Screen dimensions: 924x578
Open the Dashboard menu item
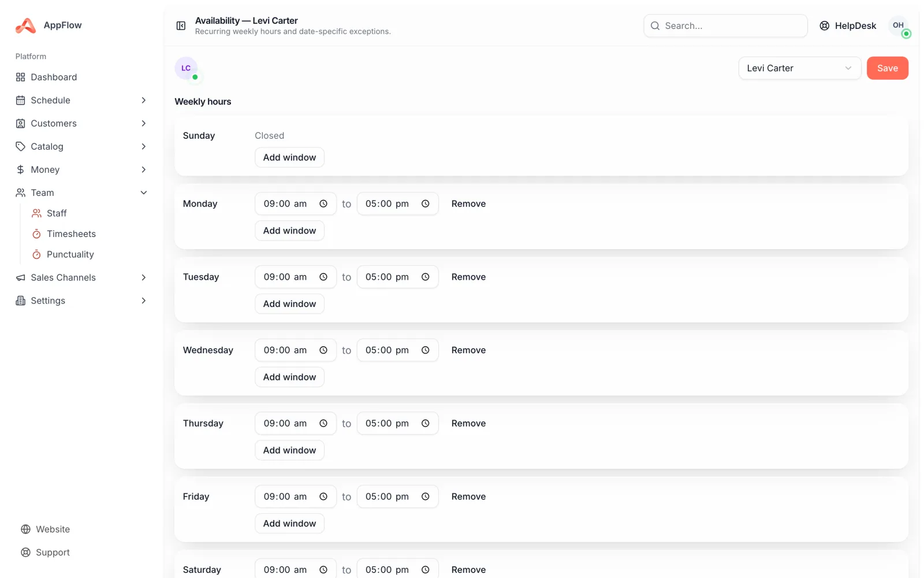tap(81, 77)
